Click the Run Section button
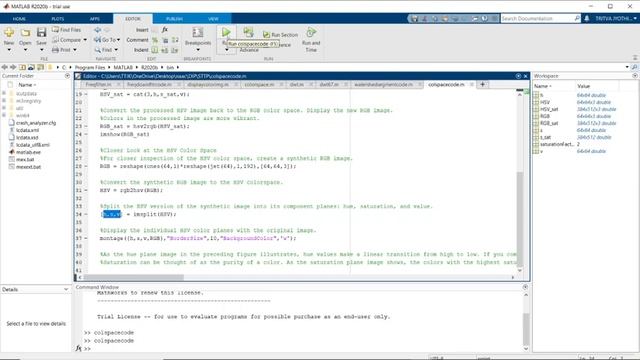 coord(280,35)
